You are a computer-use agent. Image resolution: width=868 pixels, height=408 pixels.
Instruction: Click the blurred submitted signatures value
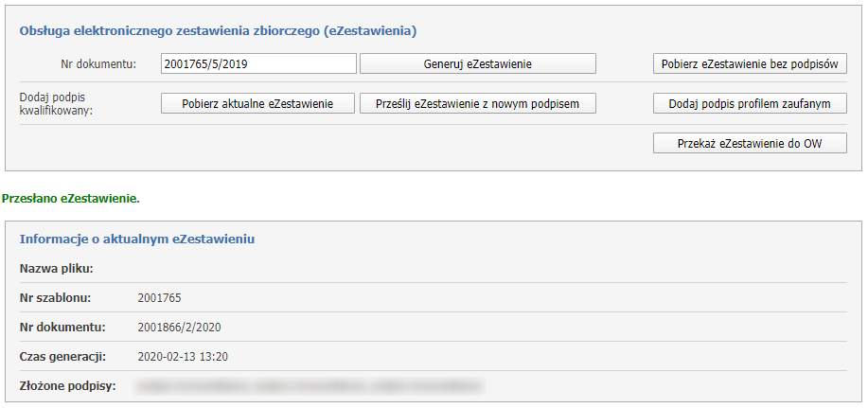click(310, 386)
